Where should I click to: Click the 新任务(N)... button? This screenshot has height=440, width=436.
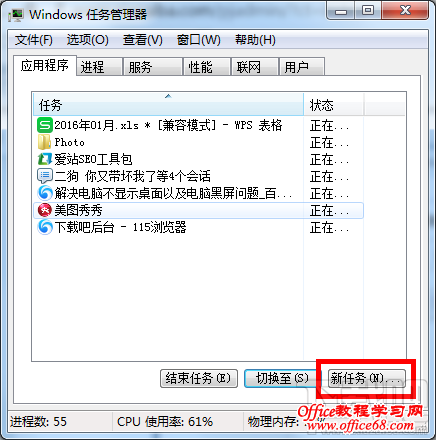(367, 378)
